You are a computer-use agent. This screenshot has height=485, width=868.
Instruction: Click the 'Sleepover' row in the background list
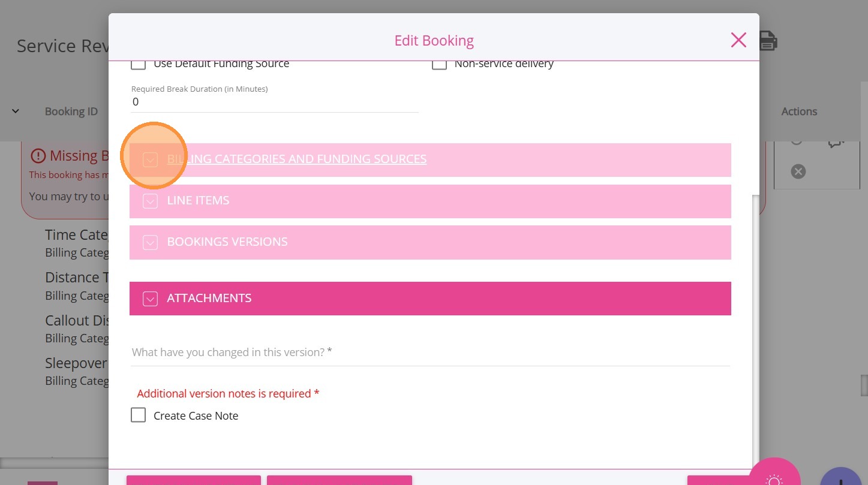76,363
